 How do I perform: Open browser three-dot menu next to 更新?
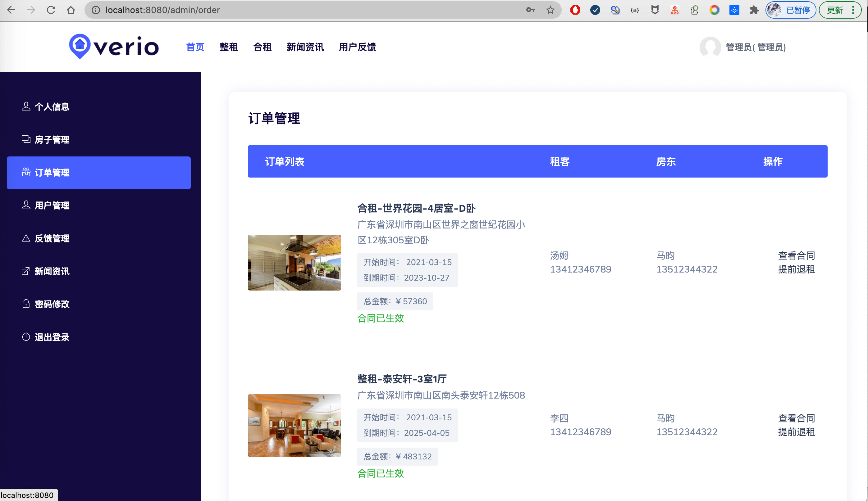pos(853,10)
